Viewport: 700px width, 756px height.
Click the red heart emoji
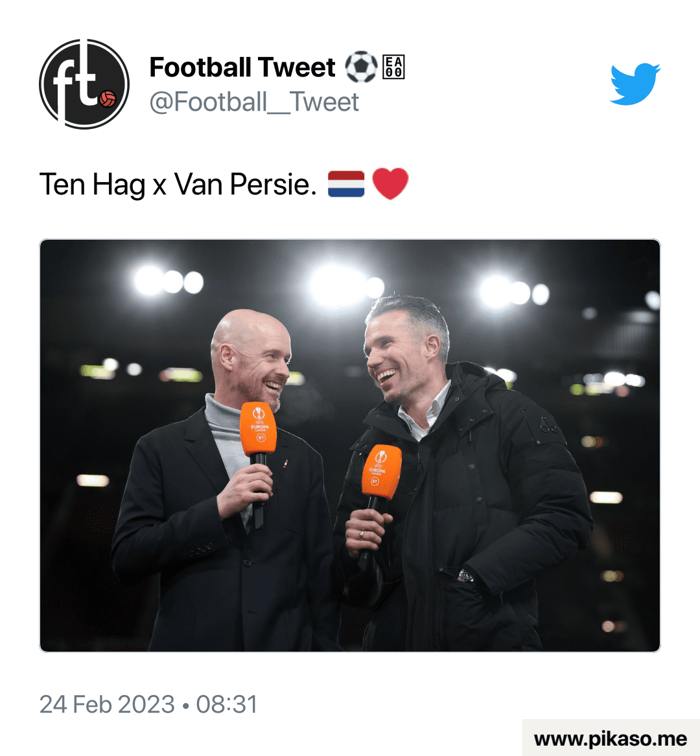[390, 184]
